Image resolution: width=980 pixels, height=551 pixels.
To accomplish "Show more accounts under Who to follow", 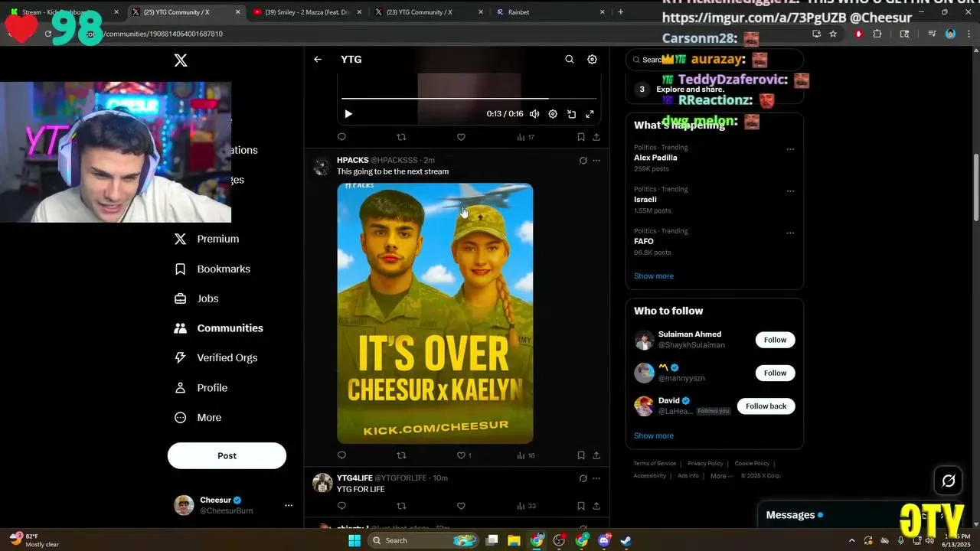I will tap(654, 435).
